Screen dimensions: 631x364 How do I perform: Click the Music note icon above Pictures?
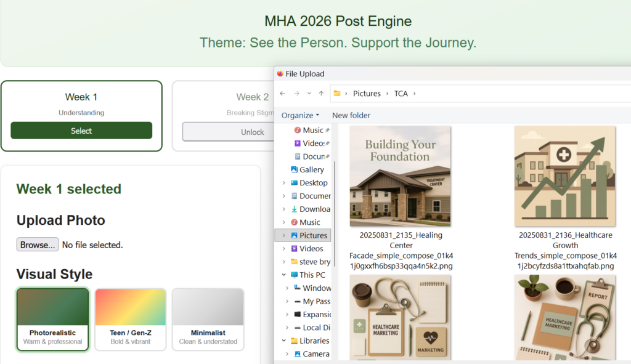pos(294,222)
